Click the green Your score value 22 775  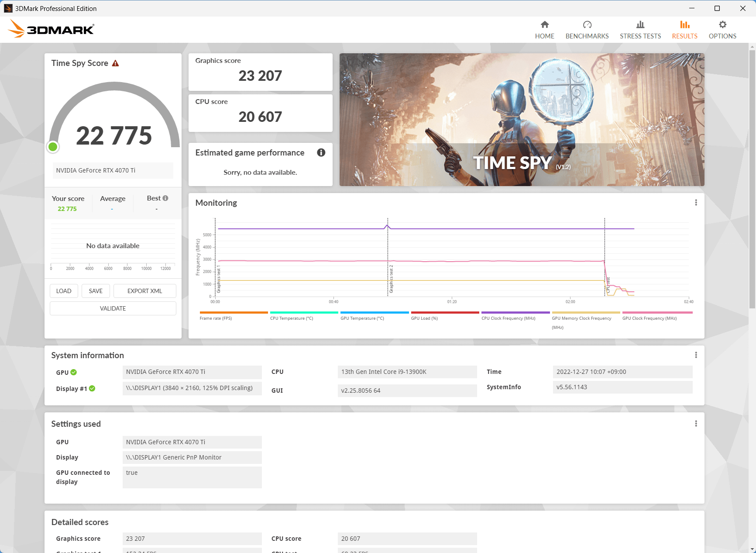tap(67, 209)
